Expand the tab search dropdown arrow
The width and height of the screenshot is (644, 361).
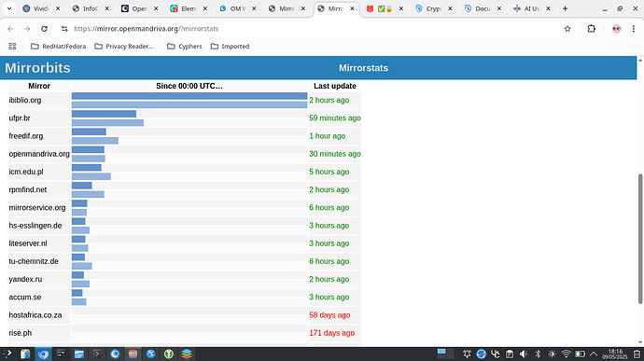[9, 8]
